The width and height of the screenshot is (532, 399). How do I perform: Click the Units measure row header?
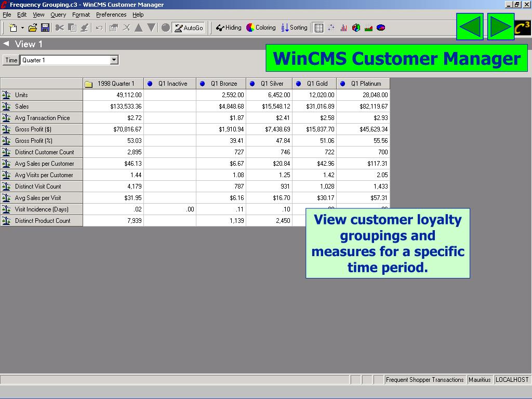(42, 95)
